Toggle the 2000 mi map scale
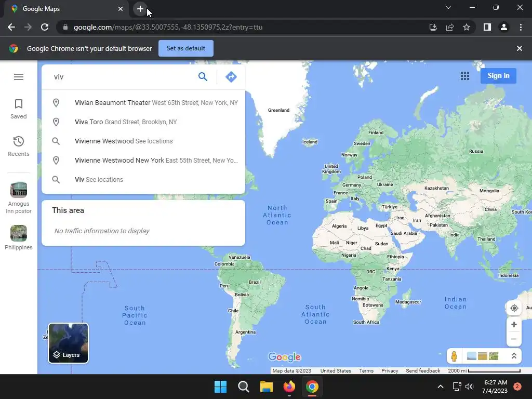 coord(484,371)
